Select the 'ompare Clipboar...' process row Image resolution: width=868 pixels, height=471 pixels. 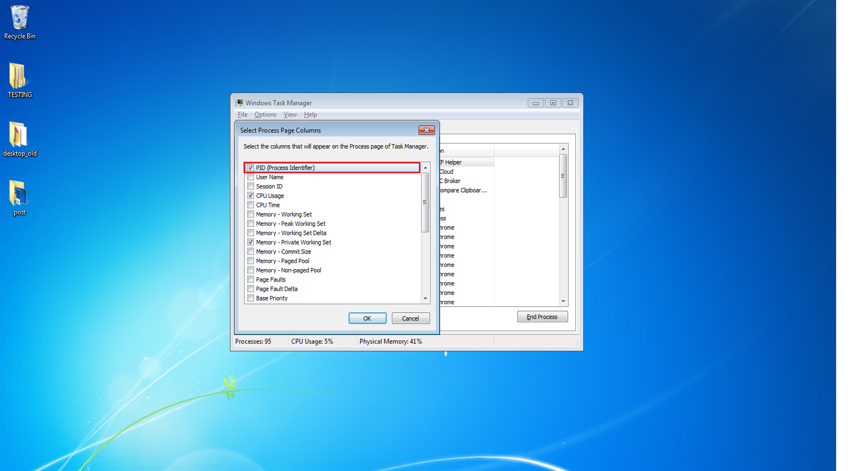466,190
